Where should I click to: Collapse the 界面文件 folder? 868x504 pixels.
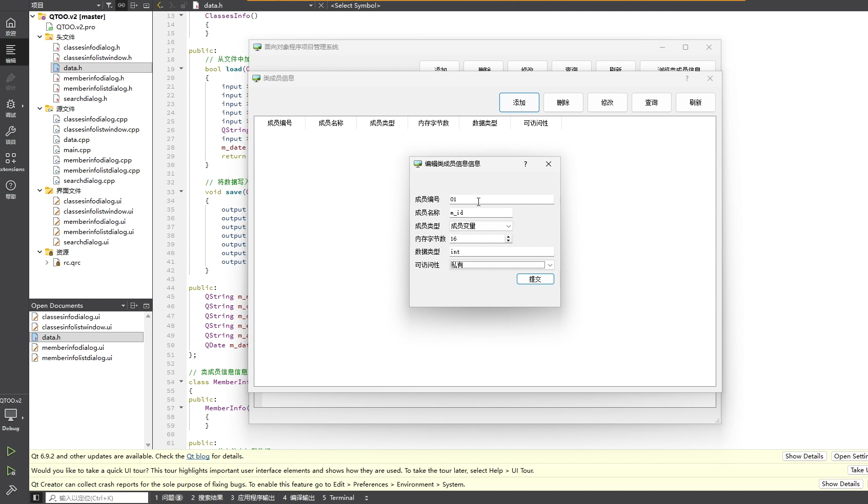[40, 191]
